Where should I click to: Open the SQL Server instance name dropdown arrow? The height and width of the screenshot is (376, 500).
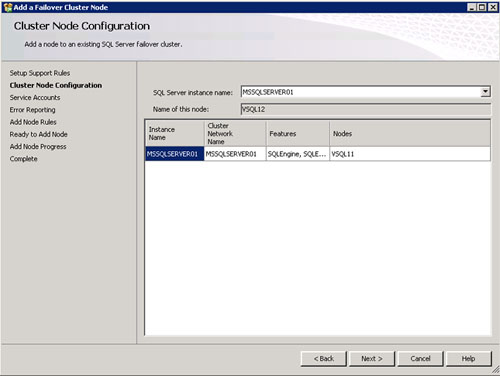(485, 92)
